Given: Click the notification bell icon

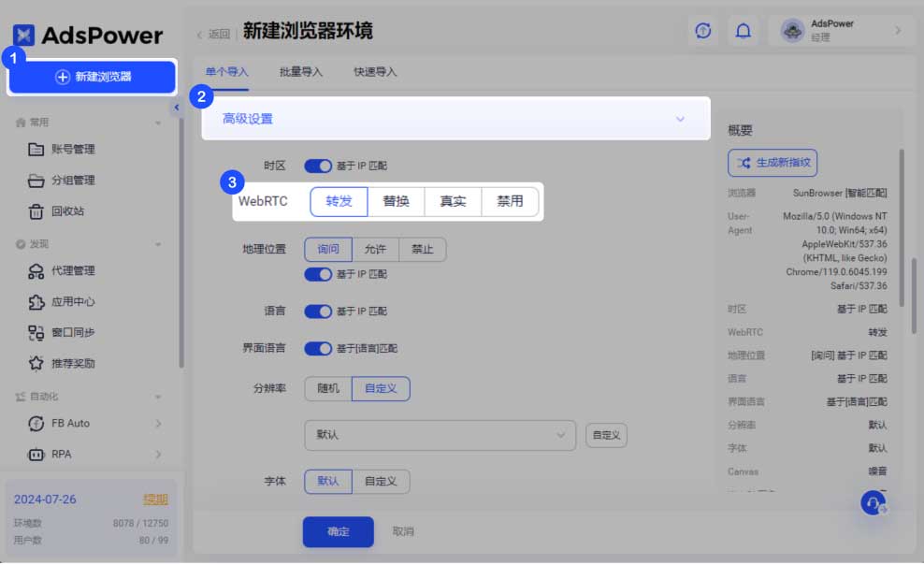Looking at the screenshot, I should (x=743, y=31).
